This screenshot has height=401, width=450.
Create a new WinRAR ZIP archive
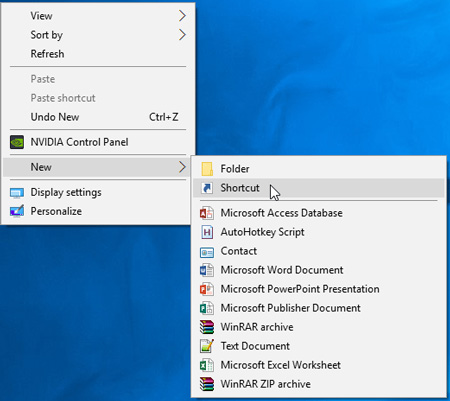click(x=319, y=384)
